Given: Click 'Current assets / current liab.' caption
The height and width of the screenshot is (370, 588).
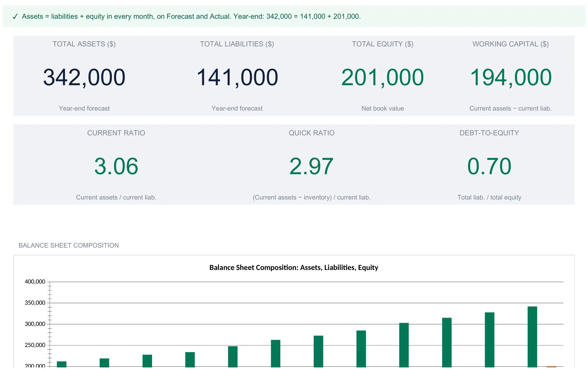Looking at the screenshot, I should point(116,197).
